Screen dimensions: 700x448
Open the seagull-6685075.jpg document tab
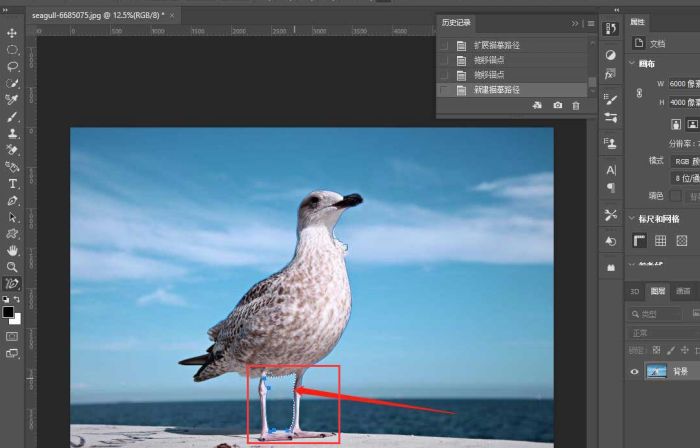point(97,16)
